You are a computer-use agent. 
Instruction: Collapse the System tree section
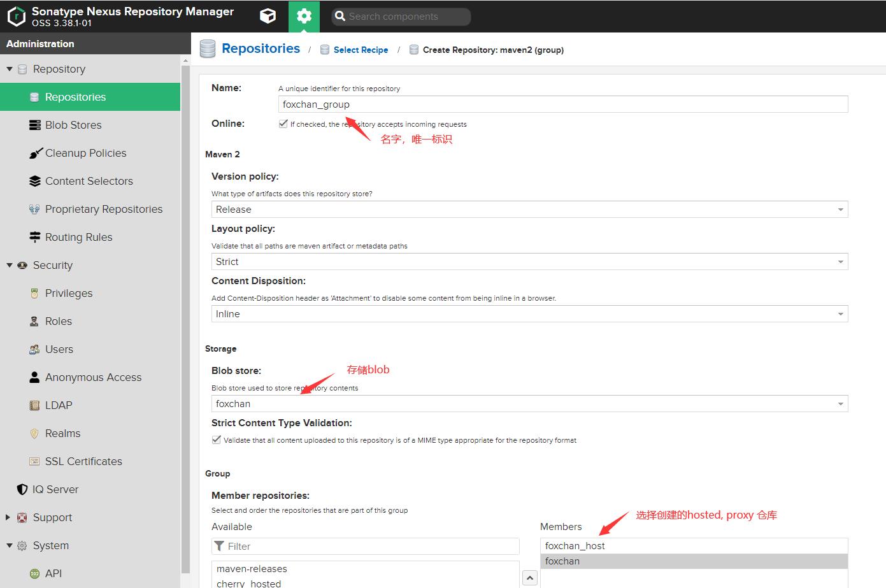[9, 545]
